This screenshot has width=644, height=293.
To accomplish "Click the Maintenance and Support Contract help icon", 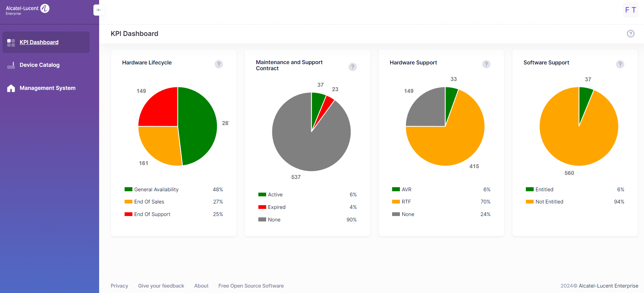I will [x=352, y=67].
